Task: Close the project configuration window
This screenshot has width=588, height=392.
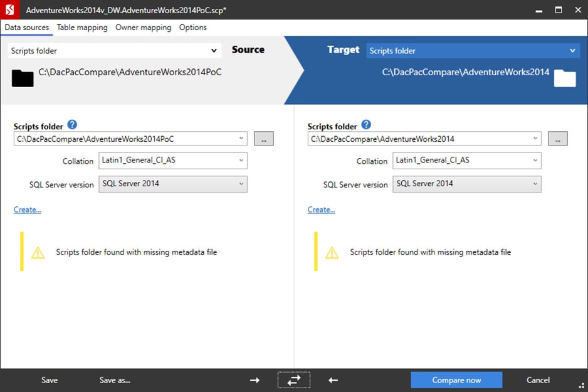Action: tap(578, 10)
